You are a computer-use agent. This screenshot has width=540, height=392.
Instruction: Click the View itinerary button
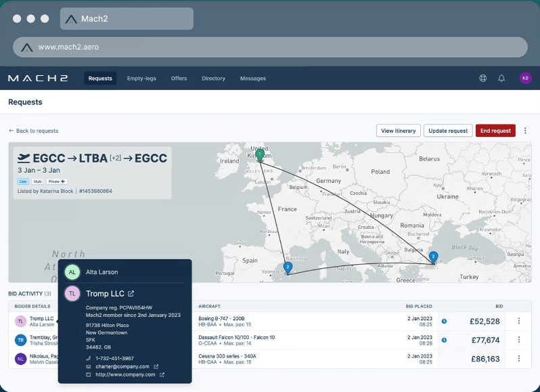398,131
